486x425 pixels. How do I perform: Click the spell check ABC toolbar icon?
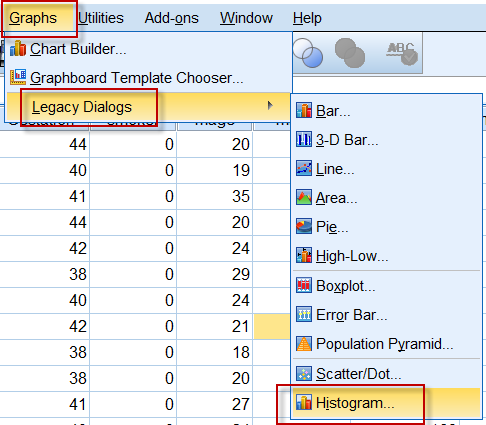click(x=402, y=53)
